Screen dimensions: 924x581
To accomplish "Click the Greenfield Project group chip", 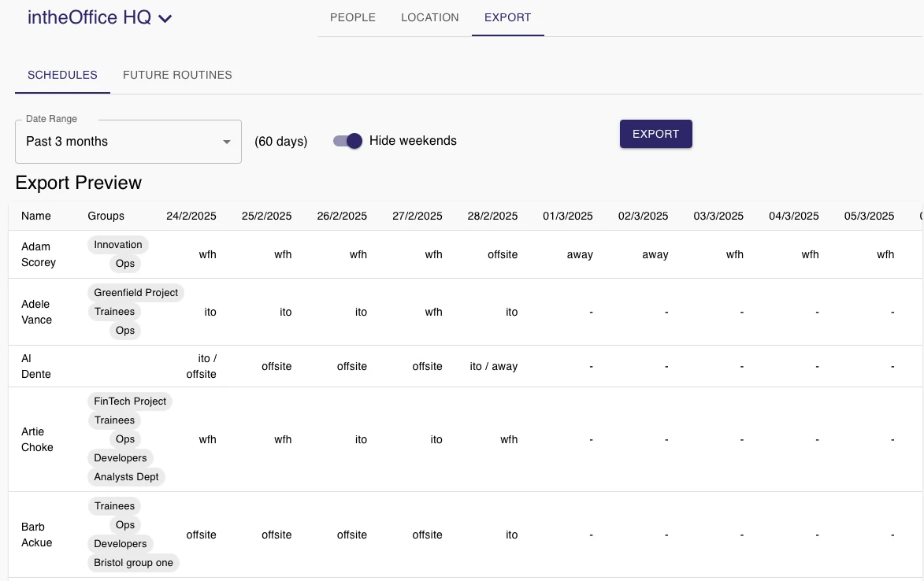I will tap(135, 293).
